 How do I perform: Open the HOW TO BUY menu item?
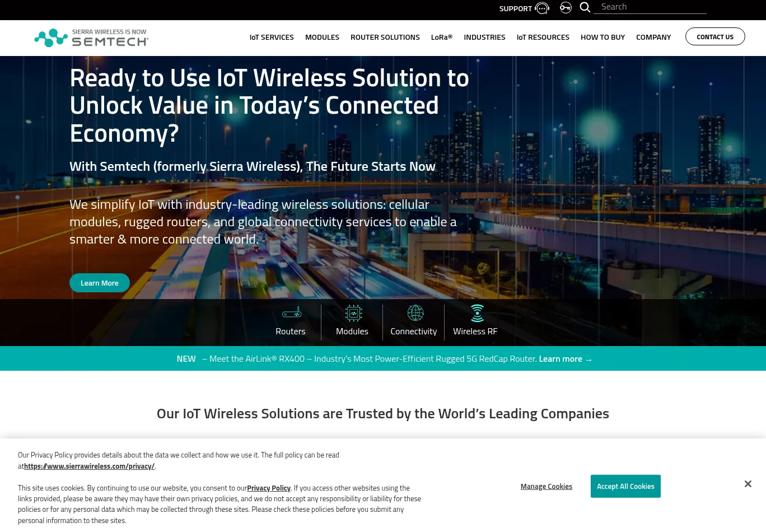pyautogui.click(x=602, y=37)
